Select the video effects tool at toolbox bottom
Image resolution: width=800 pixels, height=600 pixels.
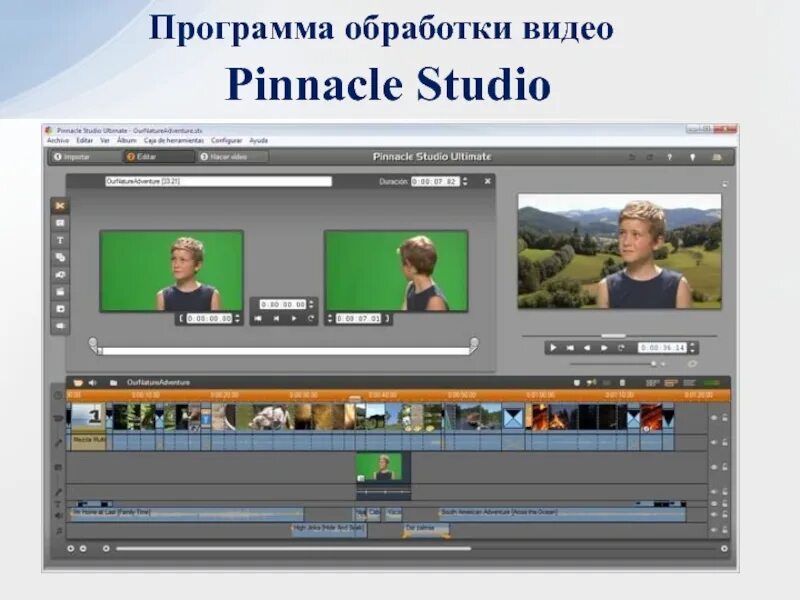(x=60, y=326)
